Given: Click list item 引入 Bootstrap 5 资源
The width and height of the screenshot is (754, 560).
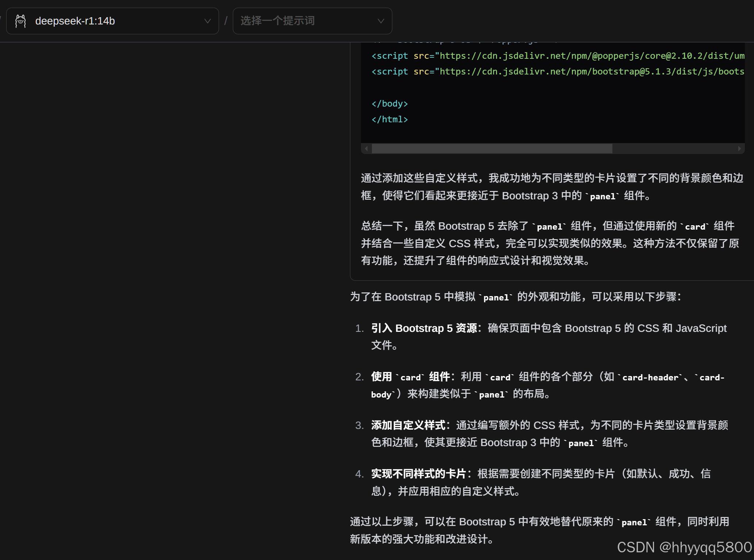Looking at the screenshot, I should (424, 328).
